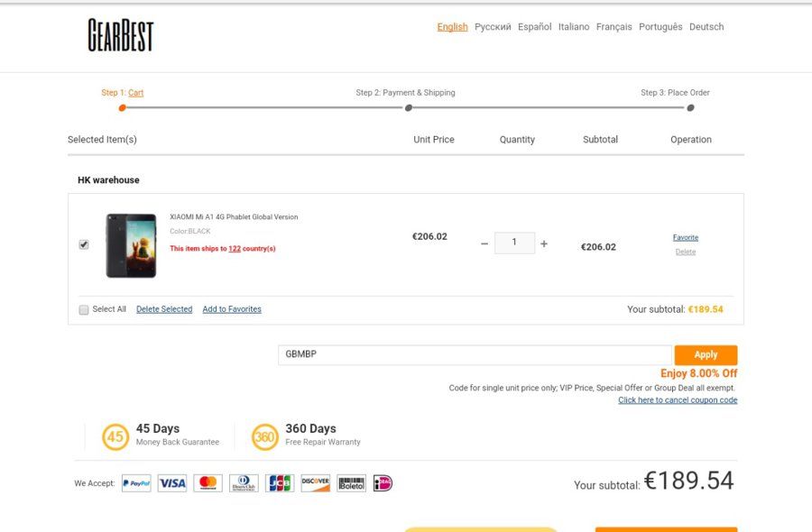Screen dimensions: 812x532
Task: Select the iDEAL payment icon
Action: (x=383, y=482)
